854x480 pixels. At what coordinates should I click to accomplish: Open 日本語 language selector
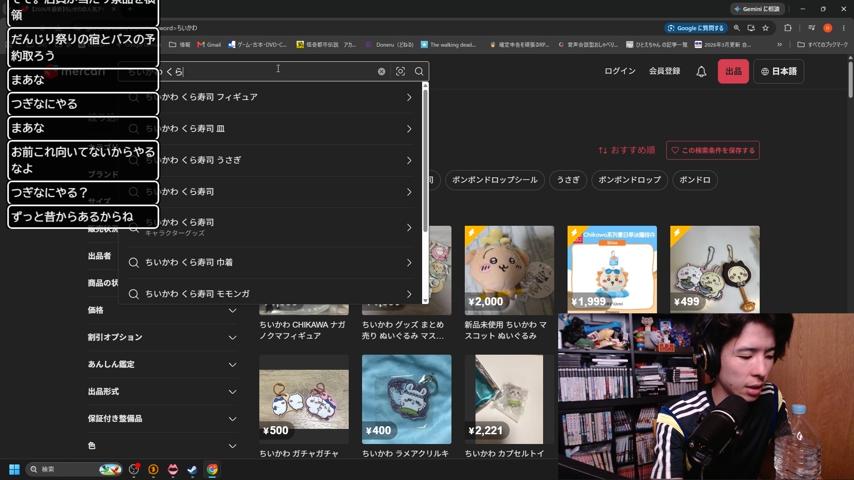pyautogui.click(x=778, y=71)
